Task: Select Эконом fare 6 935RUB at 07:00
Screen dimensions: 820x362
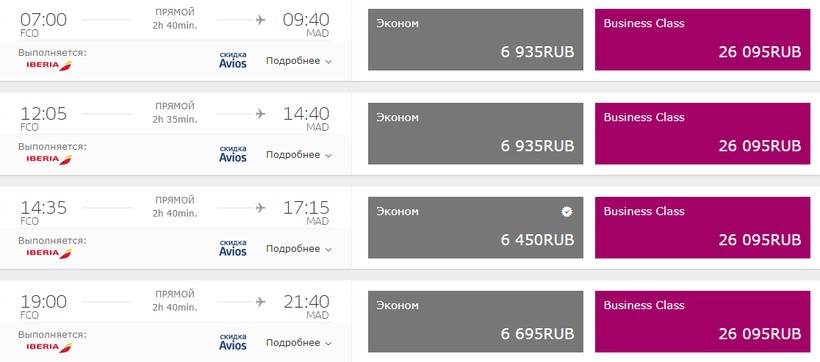Action: (475, 39)
